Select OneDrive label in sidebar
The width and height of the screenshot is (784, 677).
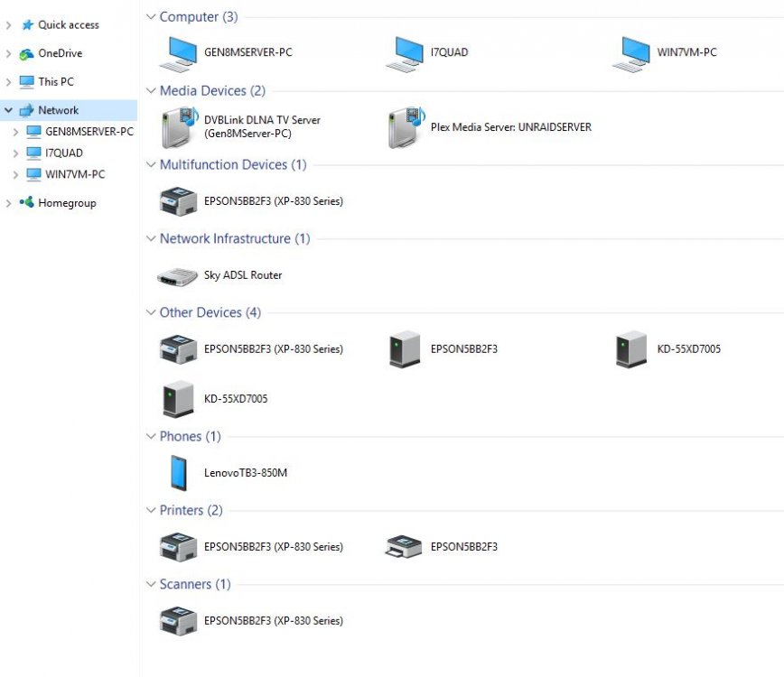click(60, 53)
